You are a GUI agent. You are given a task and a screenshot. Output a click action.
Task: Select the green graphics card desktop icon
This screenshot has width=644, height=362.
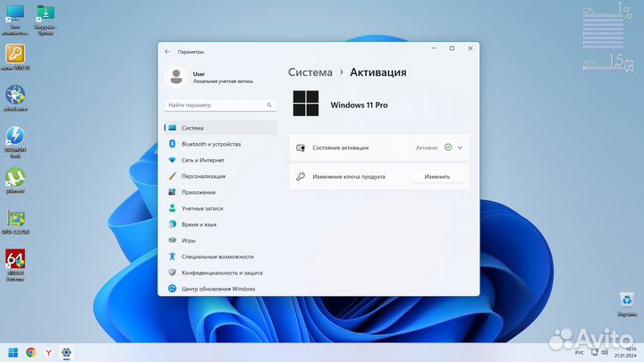[15, 222]
